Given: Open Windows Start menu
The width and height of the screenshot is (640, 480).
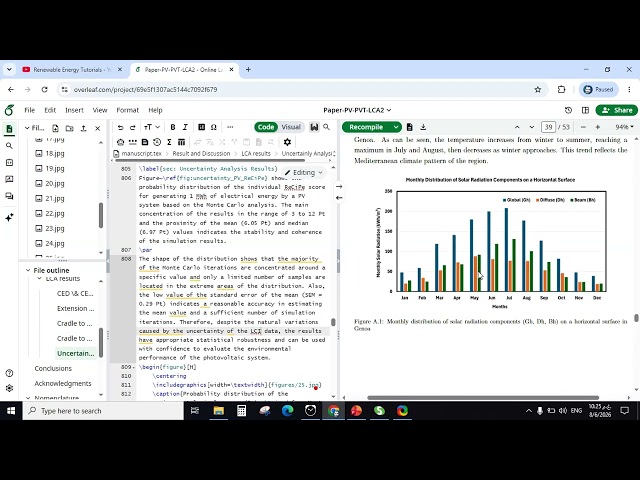Looking at the screenshot, I should pyautogui.click(x=11, y=411).
